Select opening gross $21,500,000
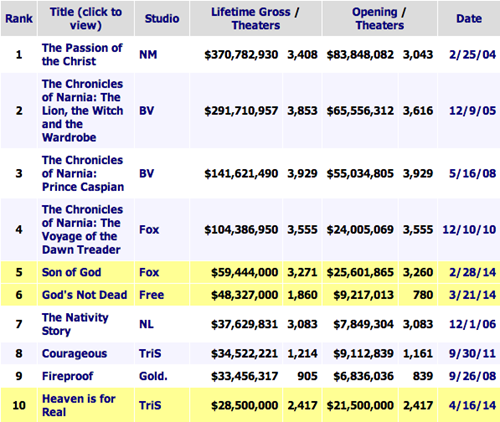 coord(360,405)
